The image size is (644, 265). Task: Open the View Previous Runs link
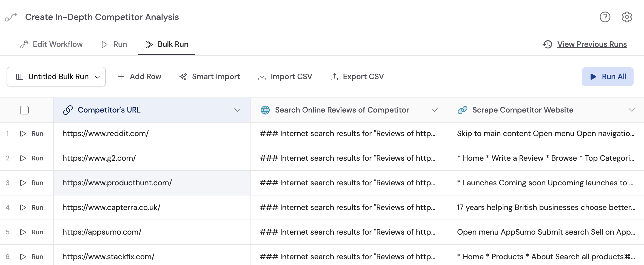(x=592, y=44)
